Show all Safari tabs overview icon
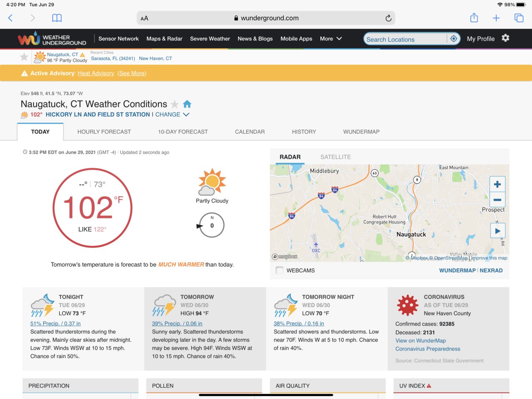The height and width of the screenshot is (399, 532). [x=519, y=18]
